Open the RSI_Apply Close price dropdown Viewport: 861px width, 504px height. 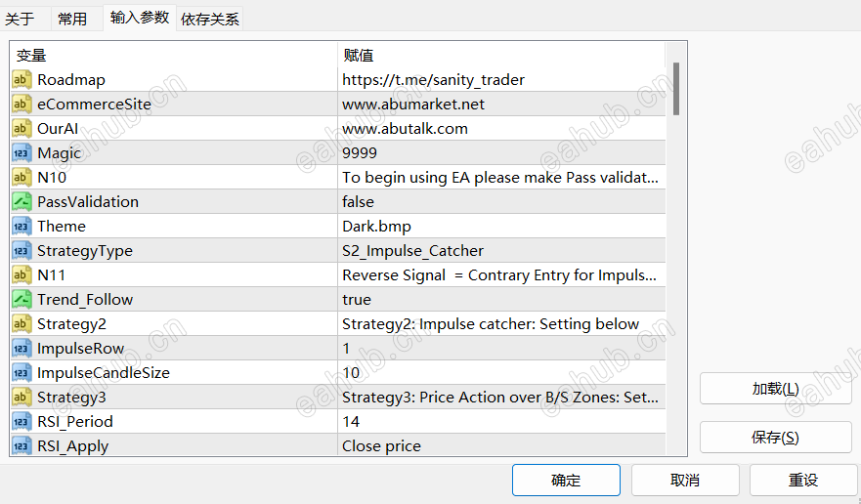click(501, 445)
